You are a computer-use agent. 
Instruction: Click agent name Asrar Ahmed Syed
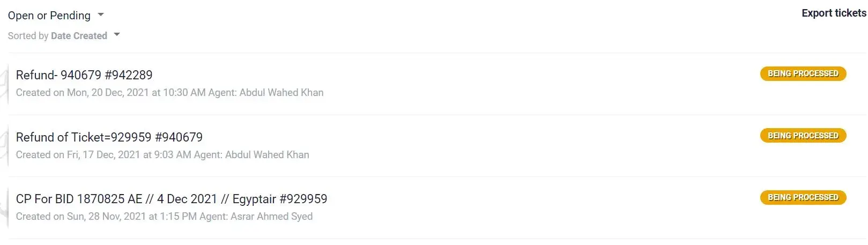(x=271, y=217)
